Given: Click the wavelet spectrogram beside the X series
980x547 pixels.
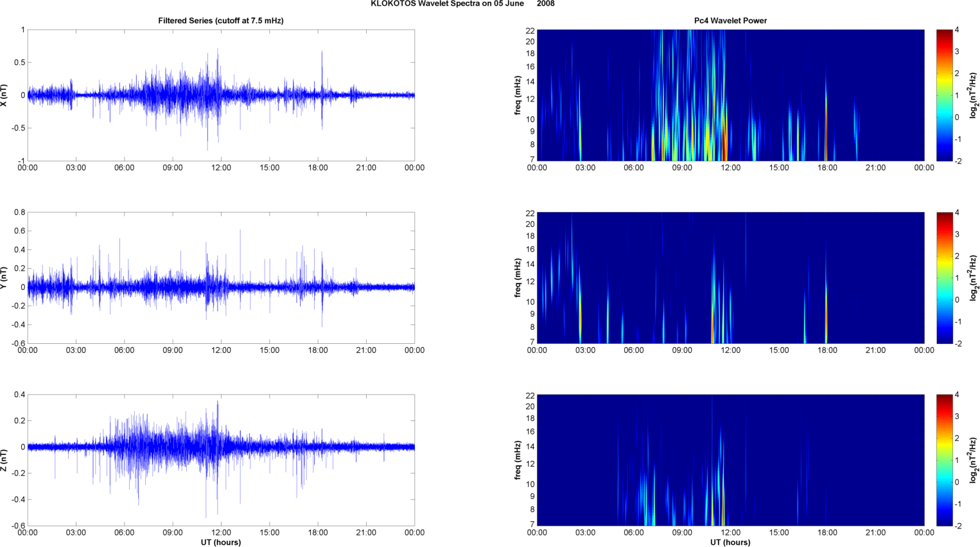Looking at the screenshot, I should click(730, 95).
